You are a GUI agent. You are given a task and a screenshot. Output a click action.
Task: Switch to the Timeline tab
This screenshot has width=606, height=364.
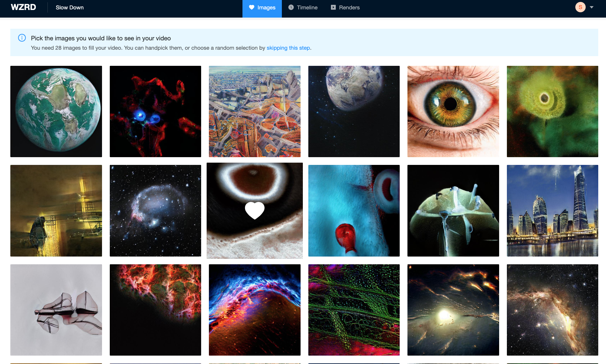click(303, 7)
